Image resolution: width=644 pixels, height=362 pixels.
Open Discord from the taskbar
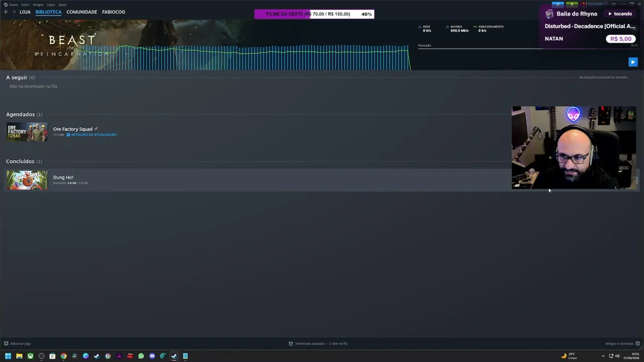click(152, 356)
